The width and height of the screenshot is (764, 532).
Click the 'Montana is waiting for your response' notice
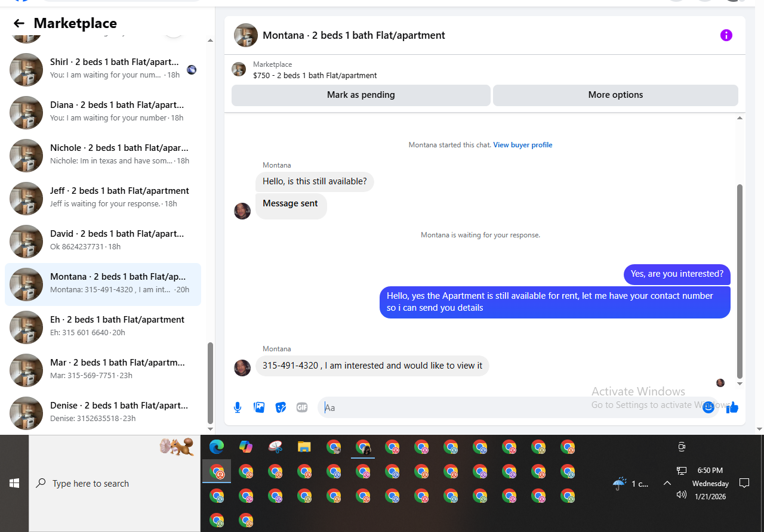480,235
